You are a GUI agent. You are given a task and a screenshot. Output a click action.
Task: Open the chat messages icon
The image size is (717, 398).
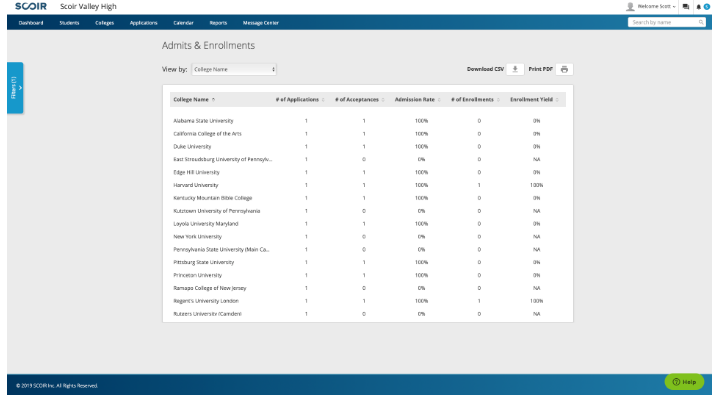[685, 6]
